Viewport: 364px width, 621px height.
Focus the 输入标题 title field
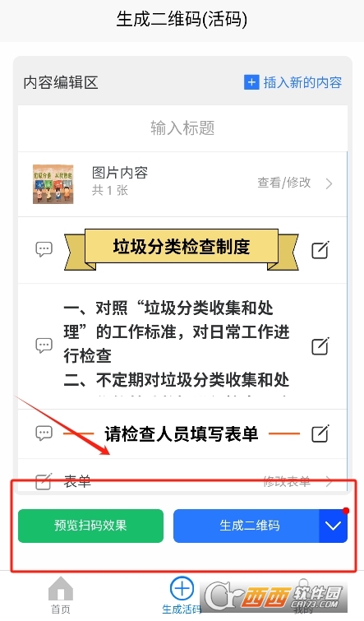182,128
